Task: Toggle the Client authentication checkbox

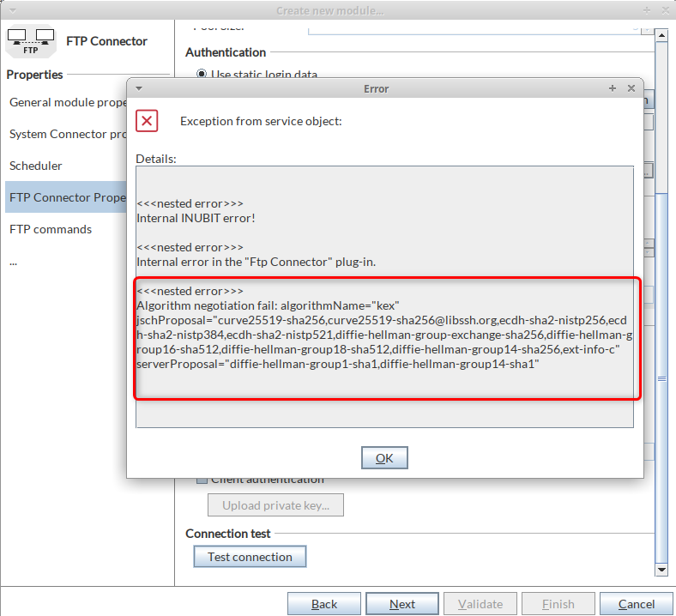Action: click(x=202, y=480)
